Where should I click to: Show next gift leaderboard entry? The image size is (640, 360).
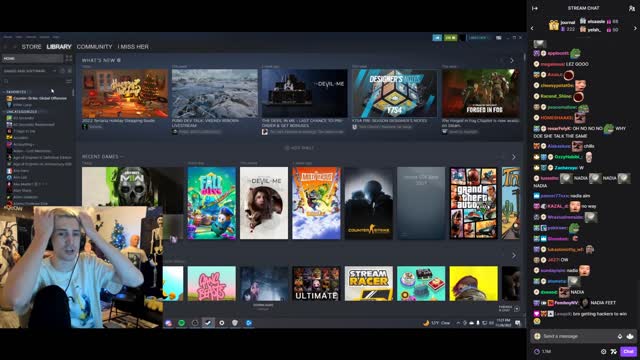(x=635, y=28)
